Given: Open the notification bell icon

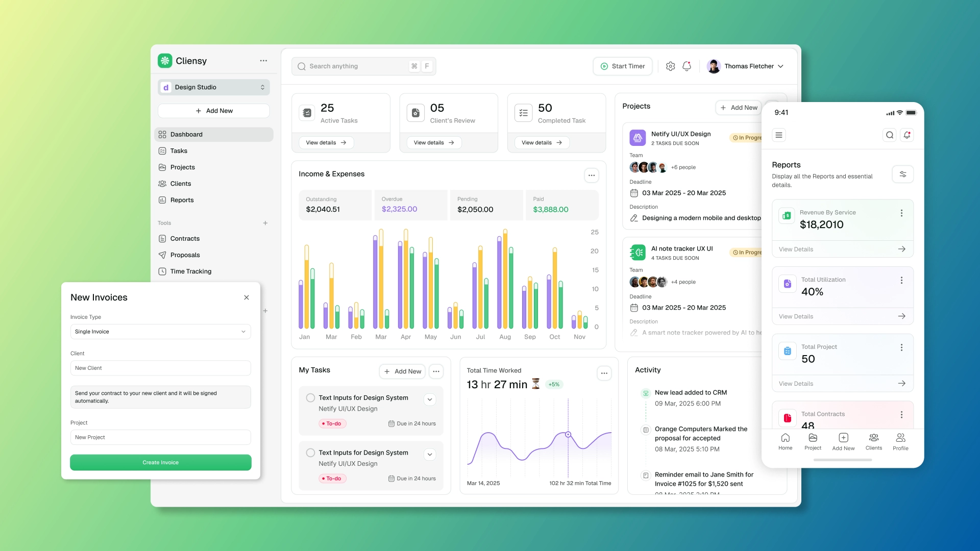Looking at the screenshot, I should tap(686, 66).
